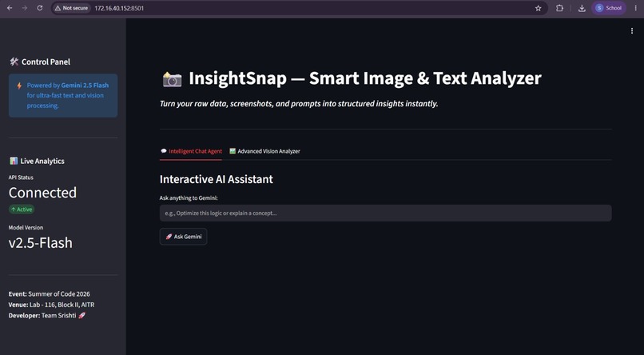Screen dimensions: 644x355
Task: Click the Ask anything to Gemini label
Action: pyautogui.click(x=189, y=198)
